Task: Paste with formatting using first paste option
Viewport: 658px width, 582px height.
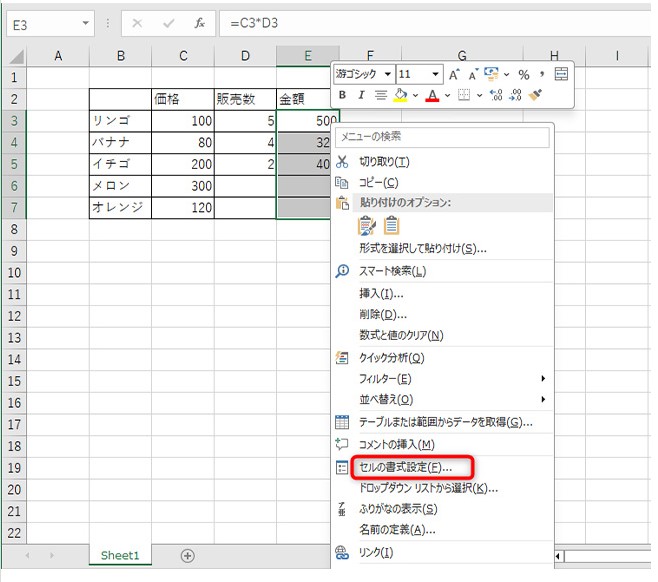Action: [367, 226]
